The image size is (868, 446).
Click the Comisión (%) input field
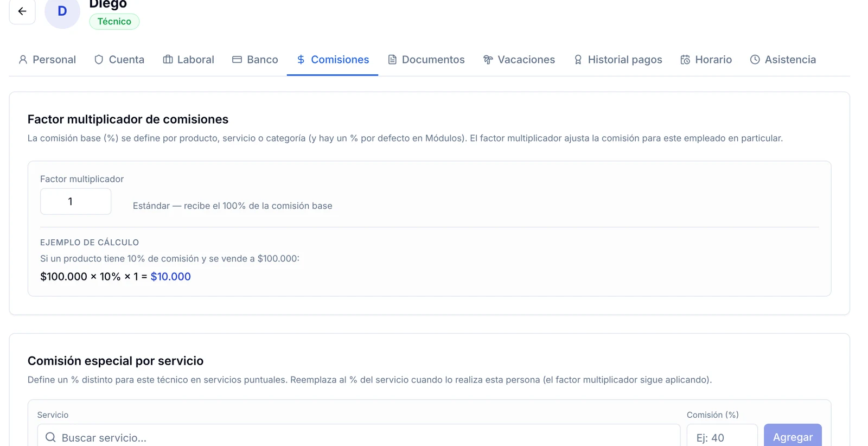point(722,436)
